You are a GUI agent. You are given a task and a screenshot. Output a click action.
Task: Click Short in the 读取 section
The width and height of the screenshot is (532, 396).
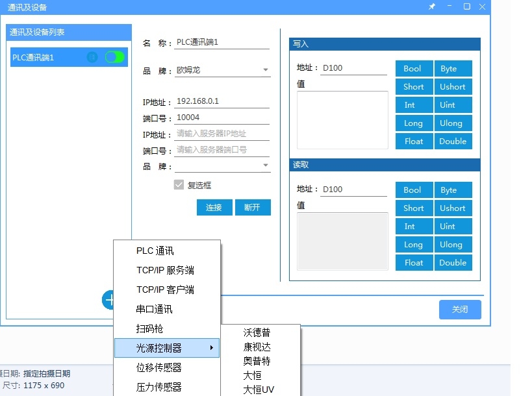pos(414,208)
